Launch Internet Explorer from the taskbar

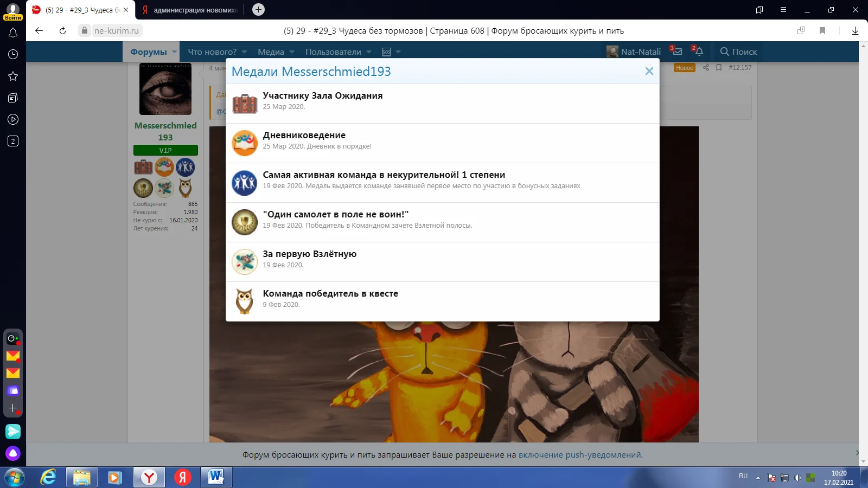tap(48, 477)
